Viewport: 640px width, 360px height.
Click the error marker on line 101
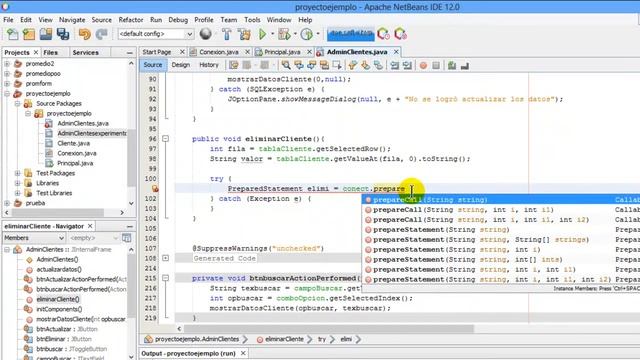tap(155, 189)
